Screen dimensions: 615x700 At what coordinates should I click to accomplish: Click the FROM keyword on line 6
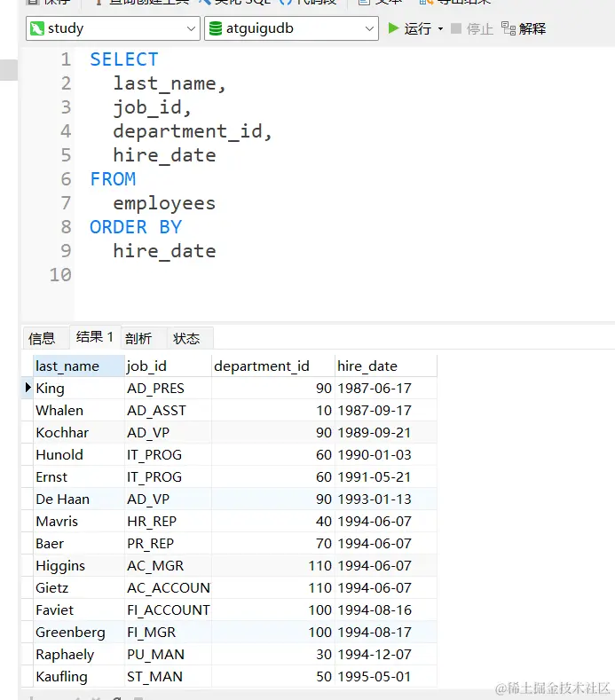113,179
